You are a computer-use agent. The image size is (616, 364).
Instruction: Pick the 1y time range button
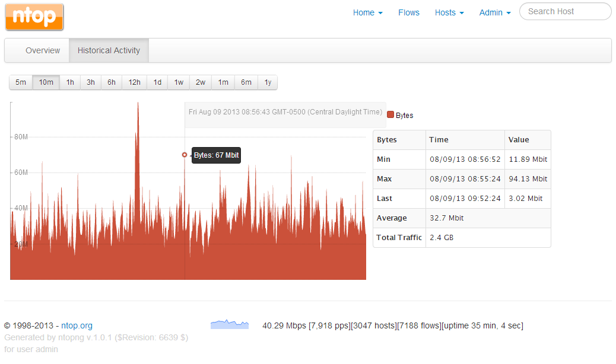tap(268, 82)
